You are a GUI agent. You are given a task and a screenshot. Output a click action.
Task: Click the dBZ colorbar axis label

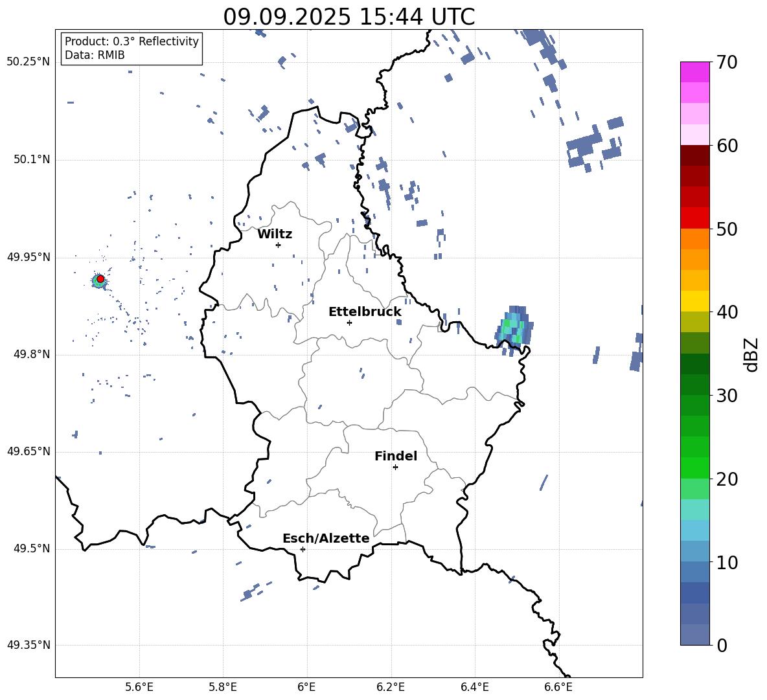(x=752, y=354)
